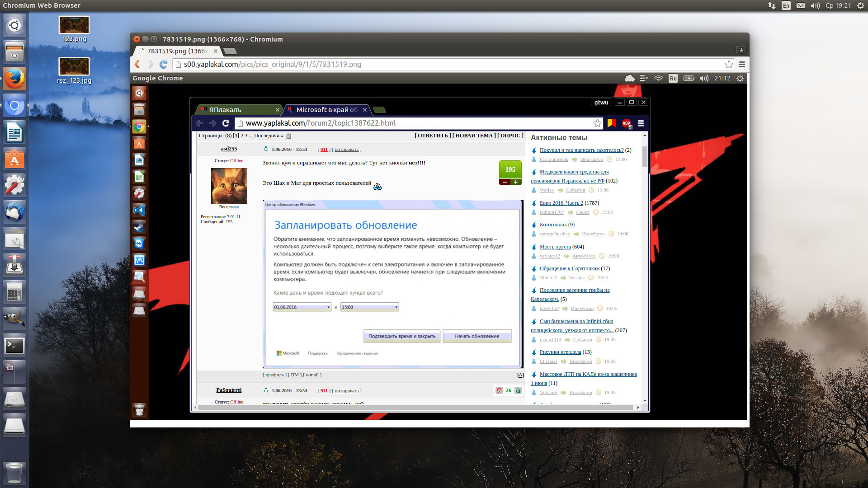Select the rsz_123.jpg file on the desktop
This screenshot has width=868, height=488.
pos(74,71)
